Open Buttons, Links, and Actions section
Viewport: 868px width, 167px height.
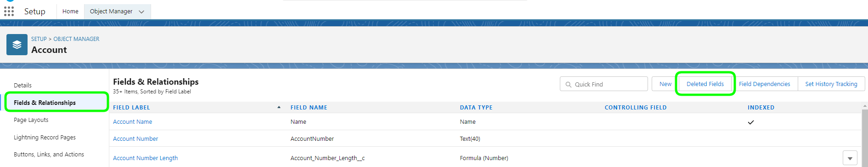coord(49,154)
